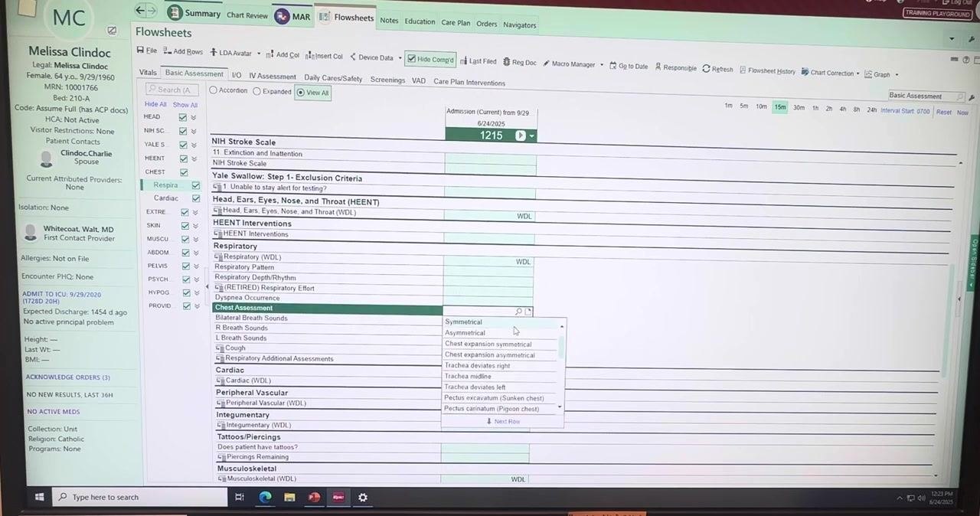Set the interval to 30m
980x516 pixels.
799,108
